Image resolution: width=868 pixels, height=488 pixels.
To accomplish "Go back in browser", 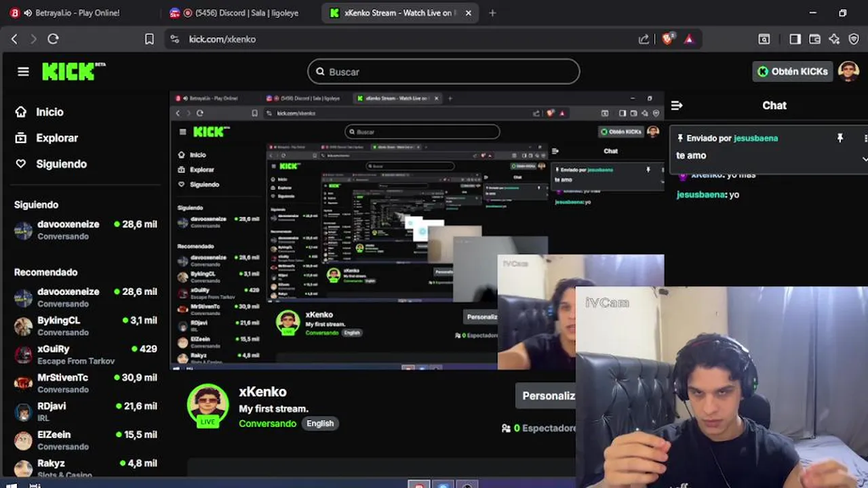I will [15, 39].
